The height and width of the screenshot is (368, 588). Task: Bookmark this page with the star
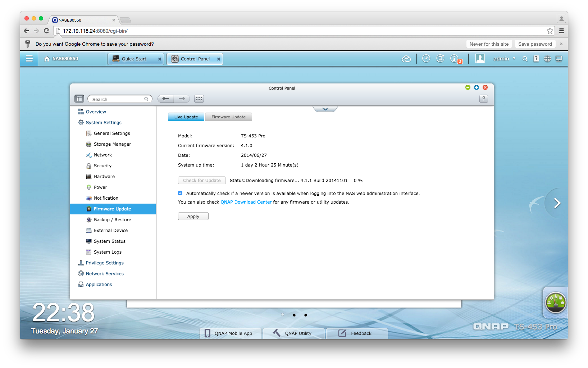[550, 31]
